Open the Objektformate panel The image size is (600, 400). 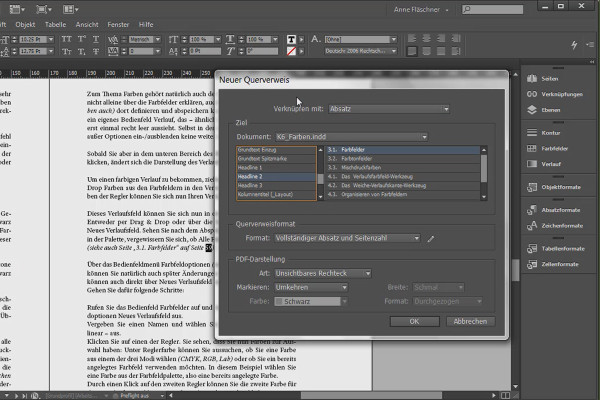[x=554, y=187]
